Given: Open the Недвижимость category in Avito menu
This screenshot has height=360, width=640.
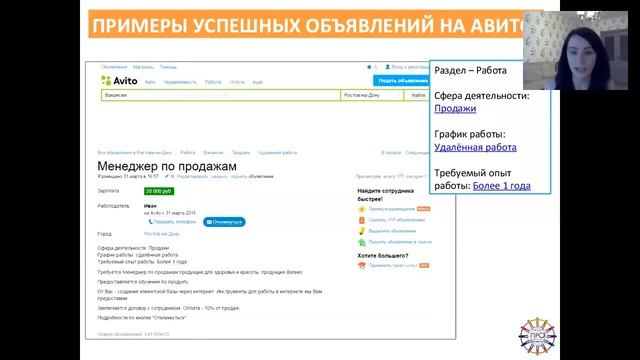Looking at the screenshot, I should tap(180, 82).
